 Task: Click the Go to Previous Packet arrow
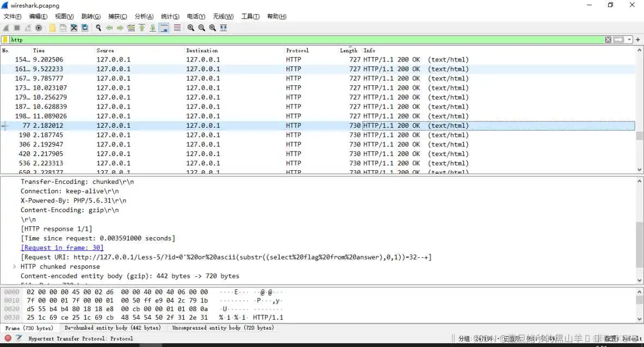click(x=110, y=28)
